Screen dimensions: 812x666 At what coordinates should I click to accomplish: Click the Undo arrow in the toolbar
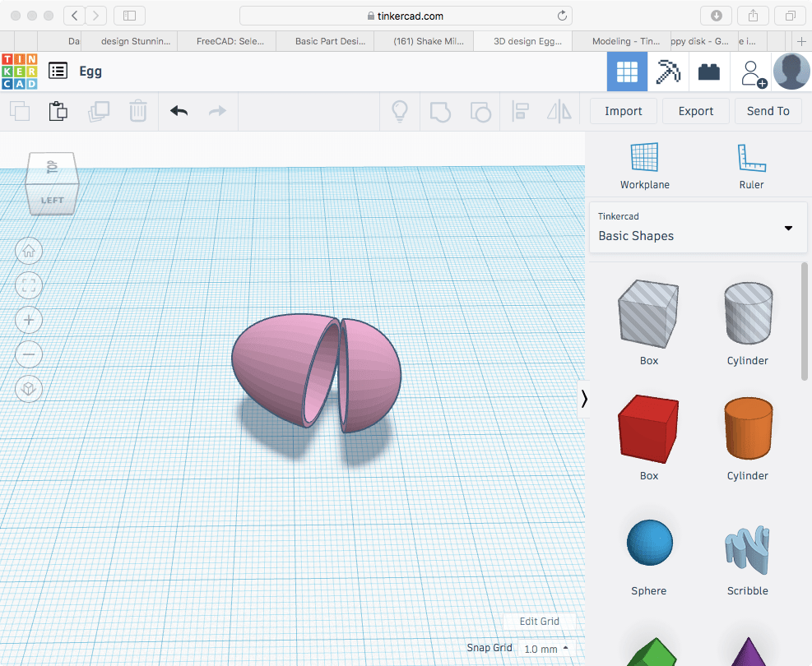pos(179,111)
